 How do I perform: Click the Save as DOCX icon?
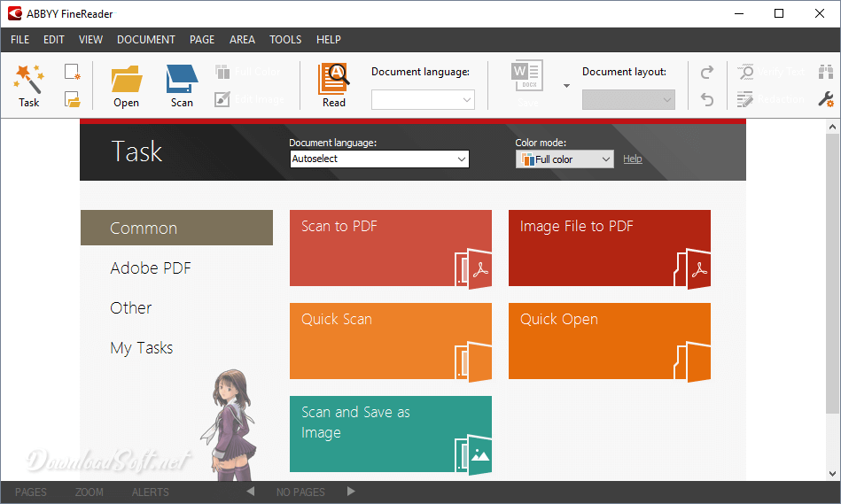(x=527, y=76)
